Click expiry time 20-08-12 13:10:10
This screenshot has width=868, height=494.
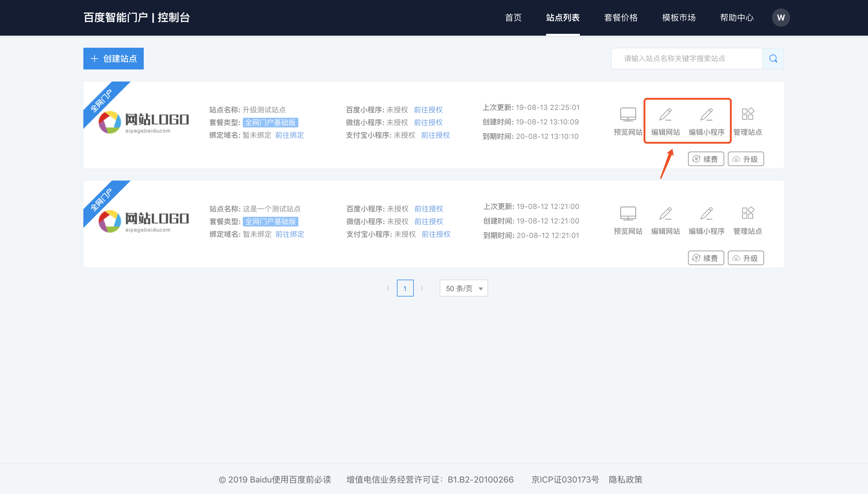547,136
